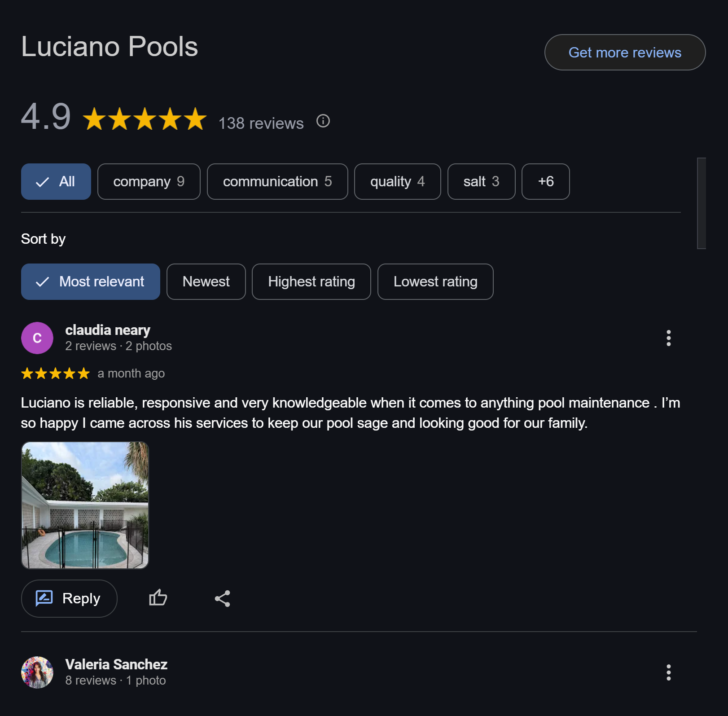Click the Get more reviews button
Image resolution: width=728 pixels, height=716 pixels.
625,53
